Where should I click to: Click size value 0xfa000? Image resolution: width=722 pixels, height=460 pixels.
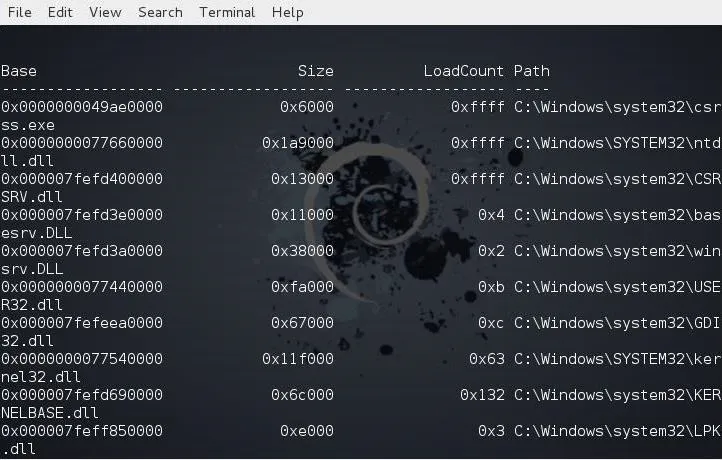(x=303, y=287)
